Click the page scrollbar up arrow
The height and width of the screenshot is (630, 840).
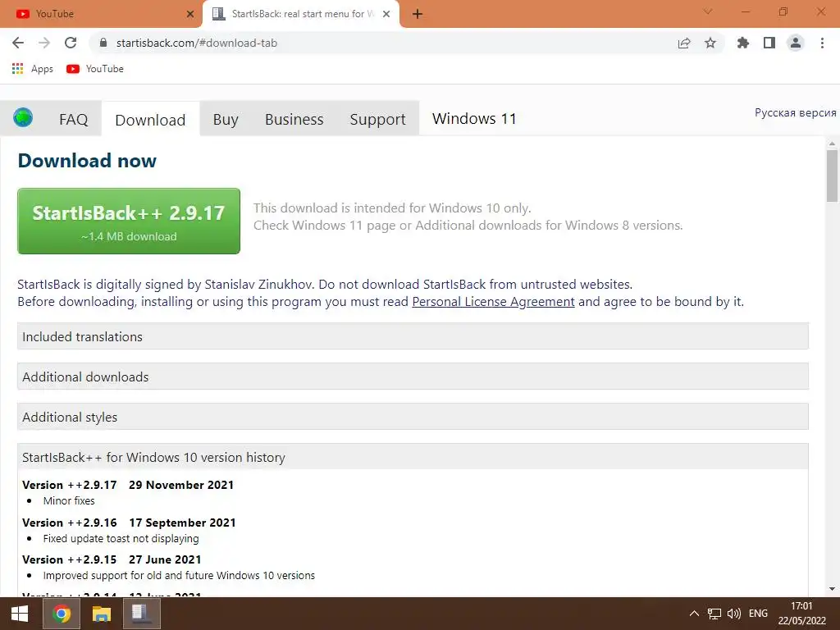pyautogui.click(x=832, y=144)
